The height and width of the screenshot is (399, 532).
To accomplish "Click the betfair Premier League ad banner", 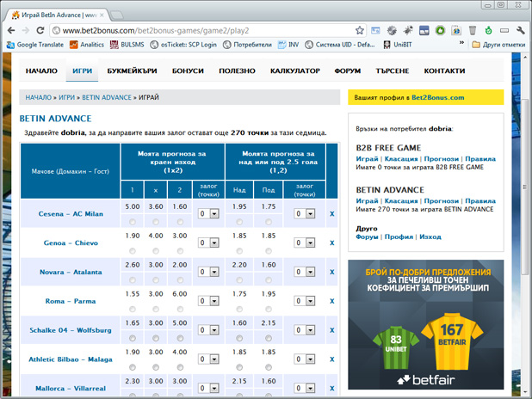I will tap(426, 325).
